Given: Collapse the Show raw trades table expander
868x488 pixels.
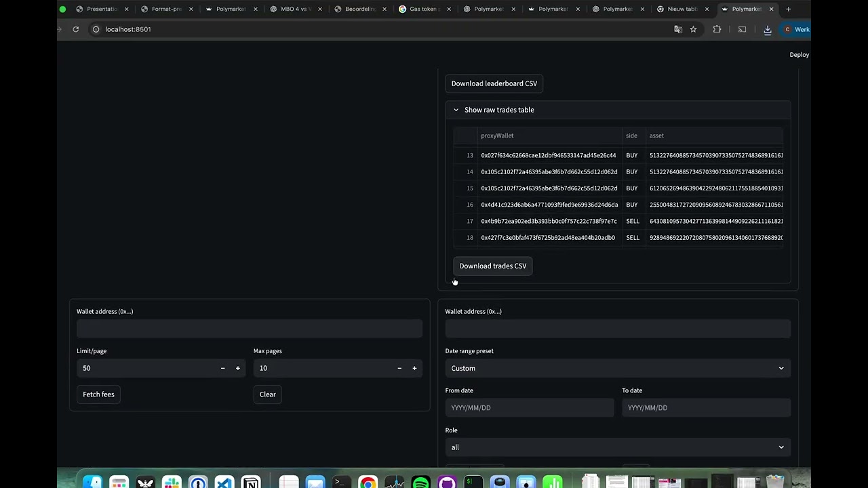Looking at the screenshot, I should click(618, 110).
